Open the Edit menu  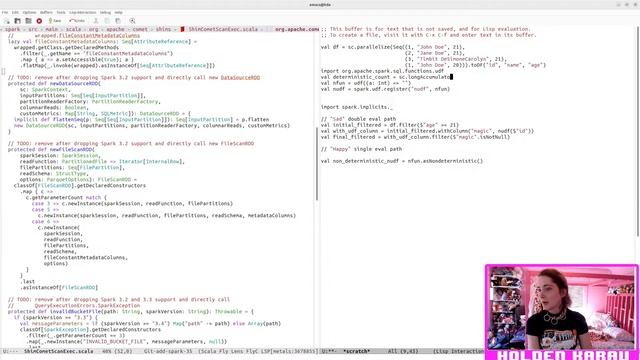coord(15,13)
